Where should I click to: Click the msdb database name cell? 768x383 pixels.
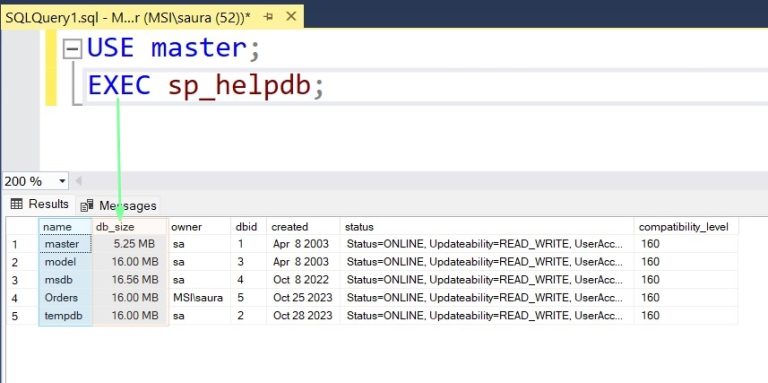66,280
